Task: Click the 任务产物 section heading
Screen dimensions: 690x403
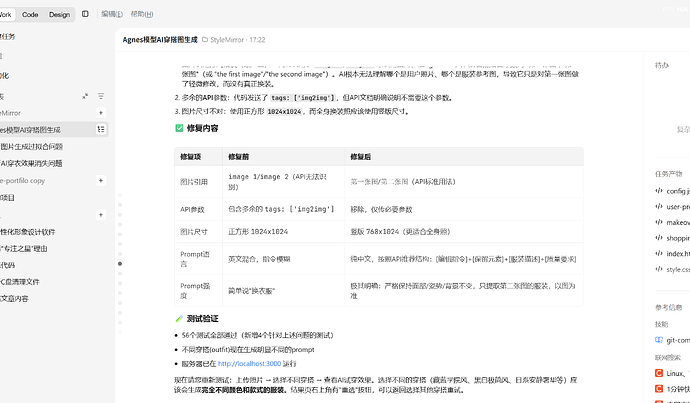Action: pos(668,174)
